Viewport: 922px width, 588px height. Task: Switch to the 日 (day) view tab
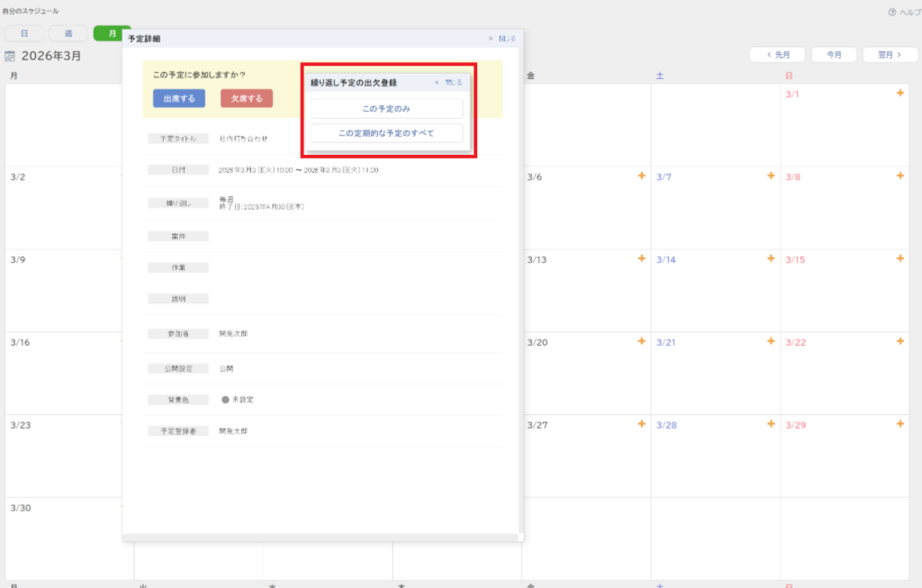coord(24,33)
